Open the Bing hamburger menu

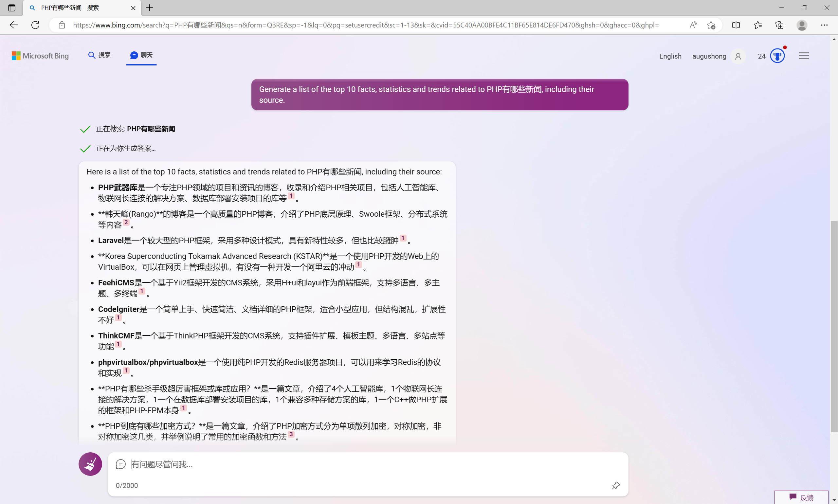(804, 56)
